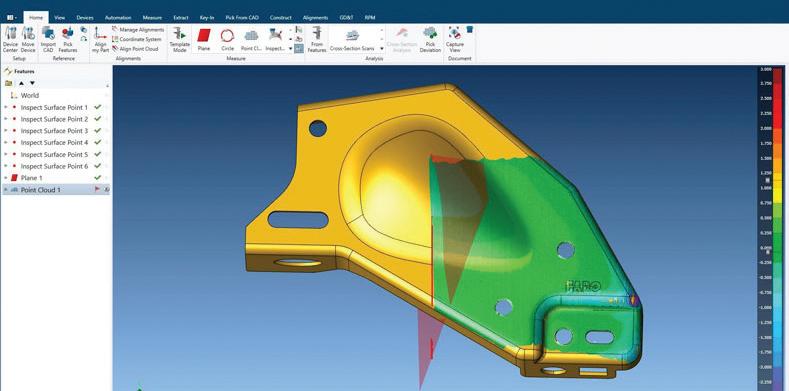Launch Align my Part
The image size is (789, 391).
pyautogui.click(x=101, y=40)
